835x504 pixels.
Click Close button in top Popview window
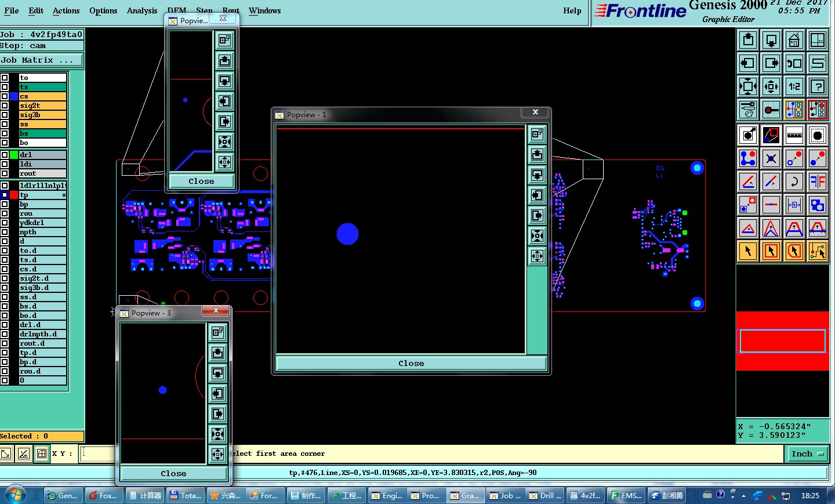(201, 181)
